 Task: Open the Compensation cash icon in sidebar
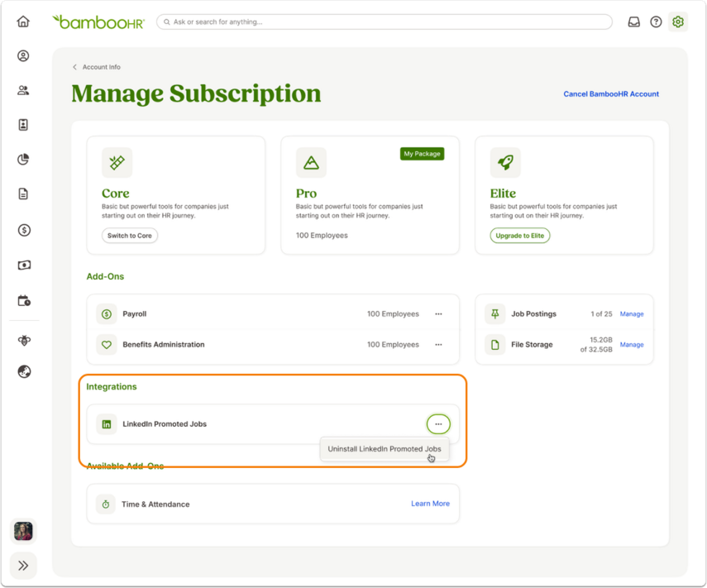pos(24,265)
